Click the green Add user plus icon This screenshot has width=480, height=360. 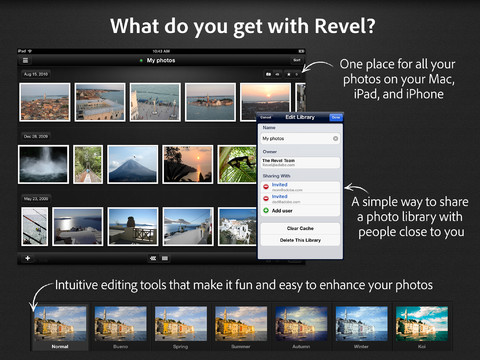266,211
